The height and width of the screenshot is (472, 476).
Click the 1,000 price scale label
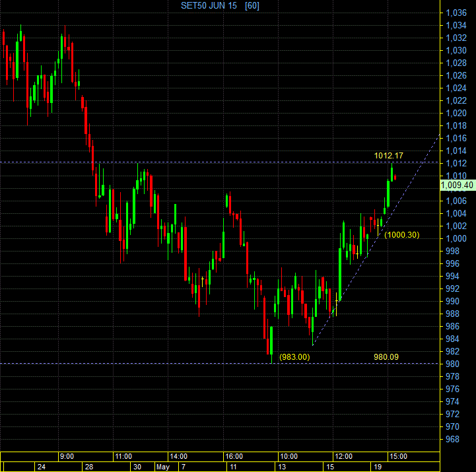click(x=456, y=238)
